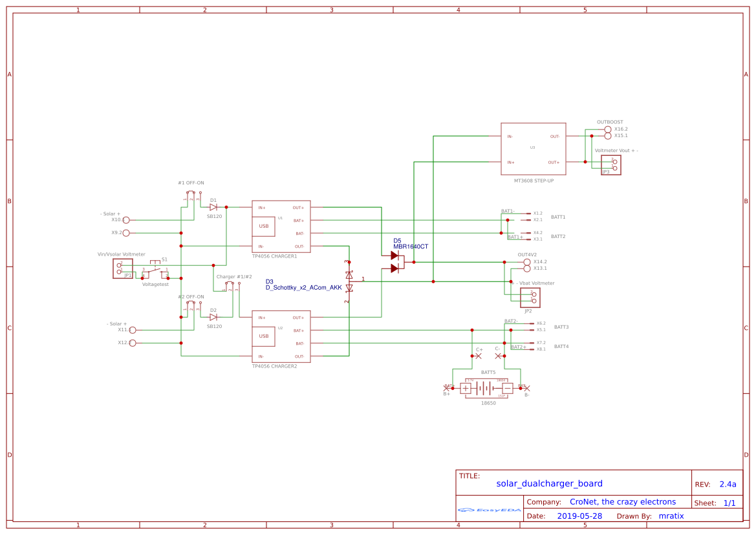The width and height of the screenshot is (756, 535).
Task: Select the MT3608 STEP-UP module U3
Action: click(534, 148)
